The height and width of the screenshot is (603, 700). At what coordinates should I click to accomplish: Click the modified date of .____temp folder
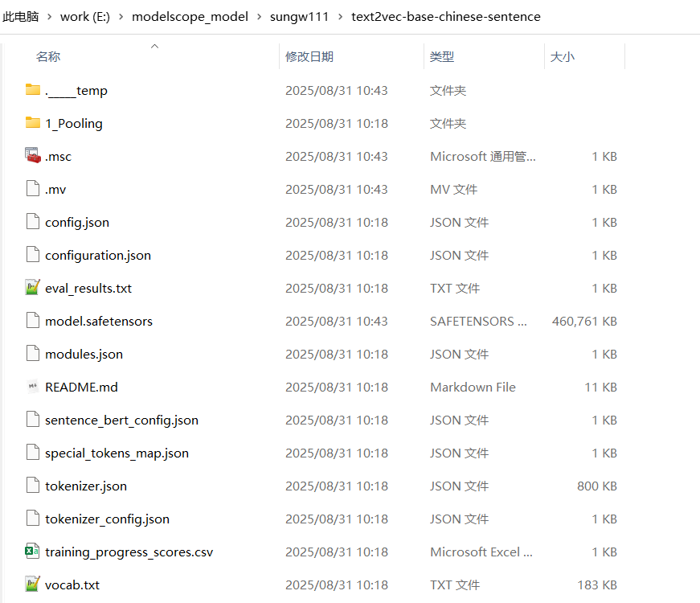337,91
